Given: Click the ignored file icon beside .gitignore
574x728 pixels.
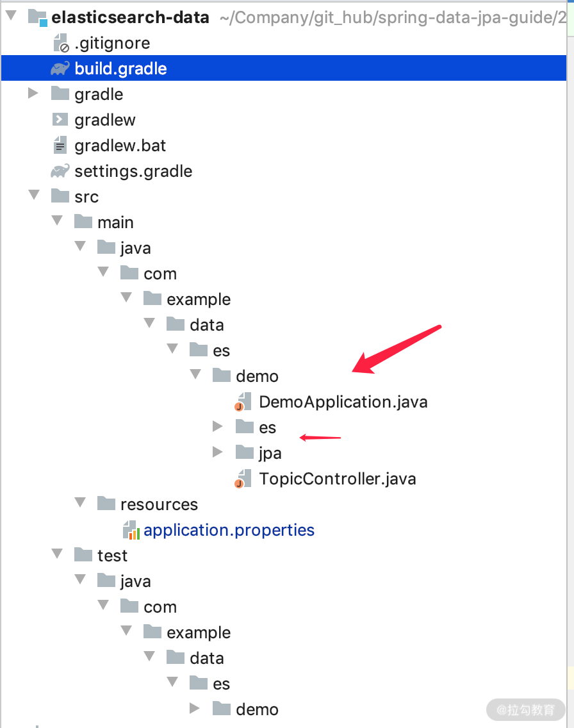Looking at the screenshot, I should point(60,42).
